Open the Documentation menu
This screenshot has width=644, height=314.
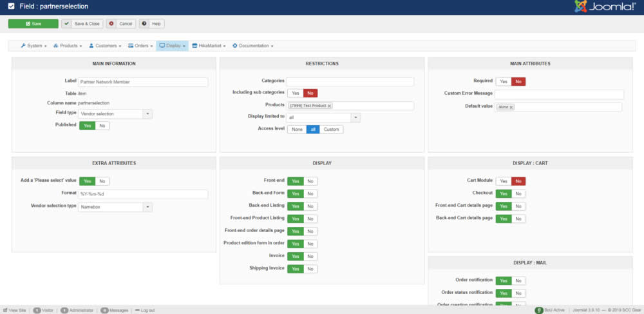coord(253,46)
